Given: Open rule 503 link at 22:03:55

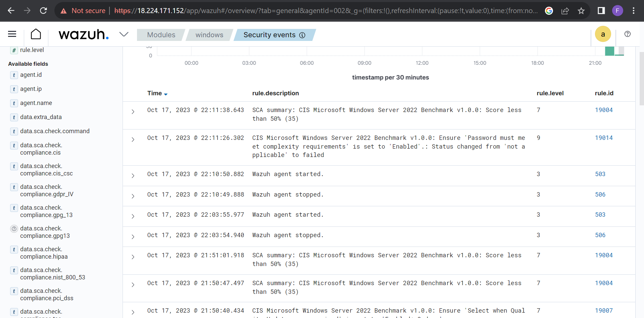Looking at the screenshot, I should pyautogui.click(x=600, y=215).
